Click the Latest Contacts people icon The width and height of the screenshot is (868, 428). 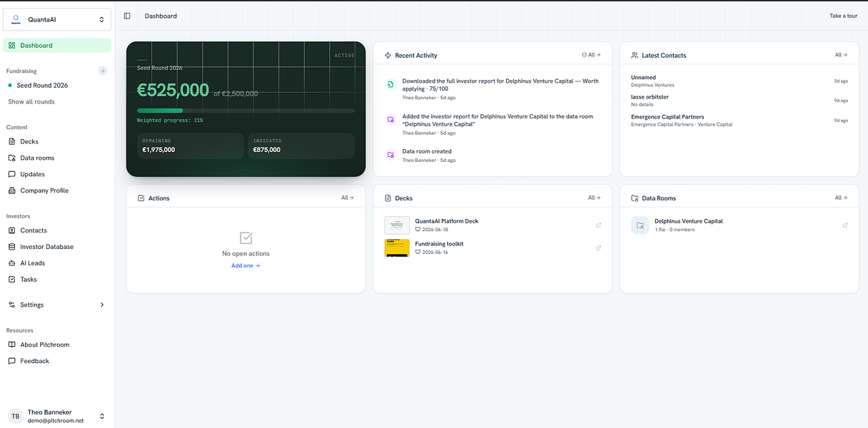tap(635, 55)
